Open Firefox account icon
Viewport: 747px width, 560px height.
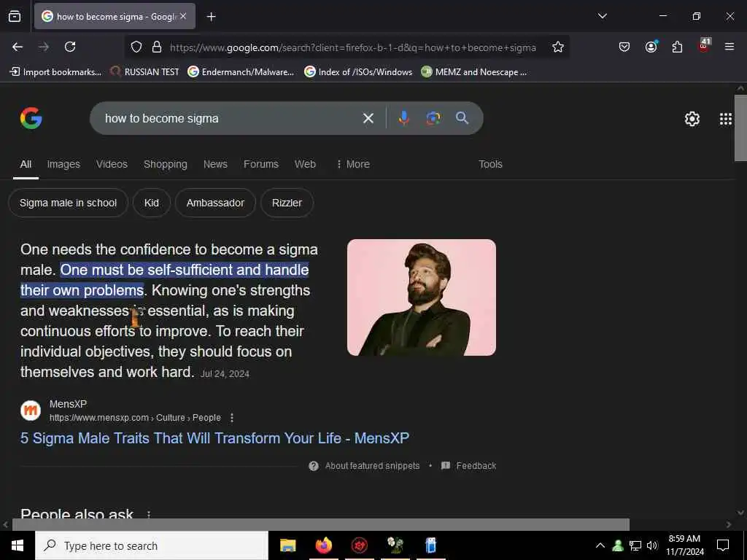coord(651,47)
